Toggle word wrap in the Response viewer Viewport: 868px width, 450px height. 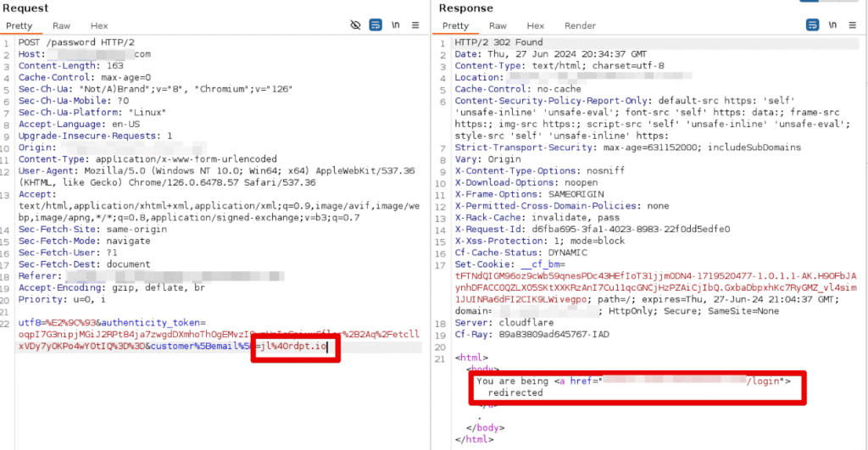[812, 25]
